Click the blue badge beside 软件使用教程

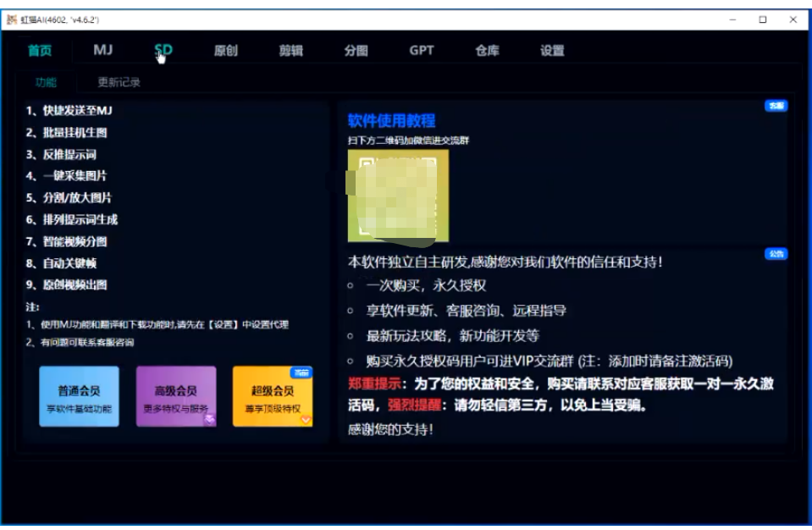(776, 106)
